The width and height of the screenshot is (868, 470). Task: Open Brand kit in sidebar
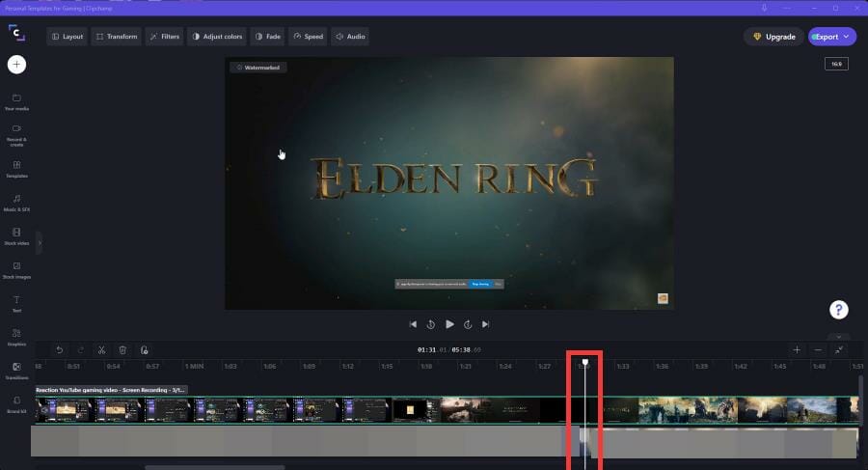coord(16,404)
